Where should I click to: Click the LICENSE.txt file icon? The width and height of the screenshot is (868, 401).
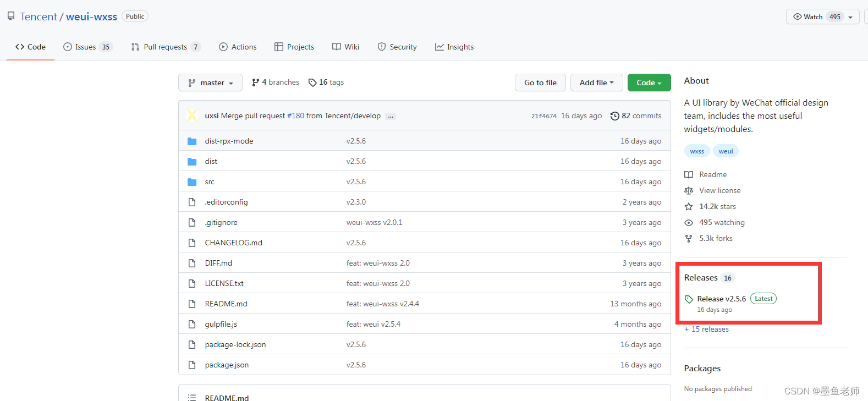point(192,284)
